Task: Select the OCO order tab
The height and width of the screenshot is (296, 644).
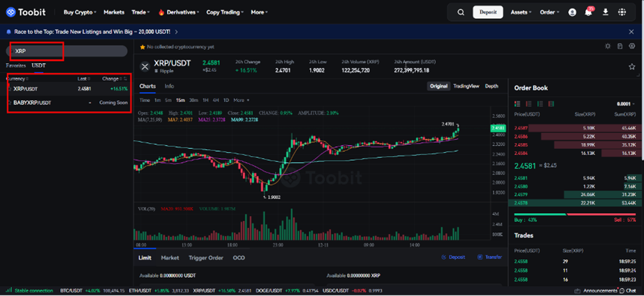Action: click(x=238, y=258)
